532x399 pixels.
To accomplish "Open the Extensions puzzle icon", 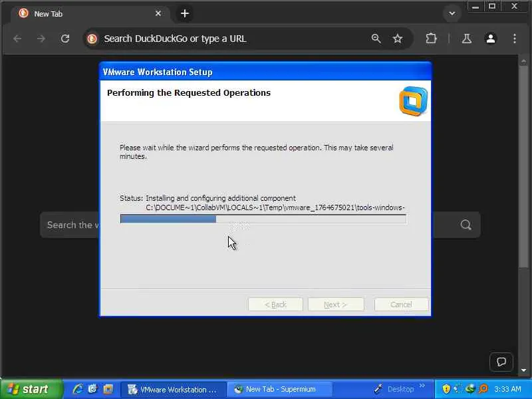I will 431,39.
